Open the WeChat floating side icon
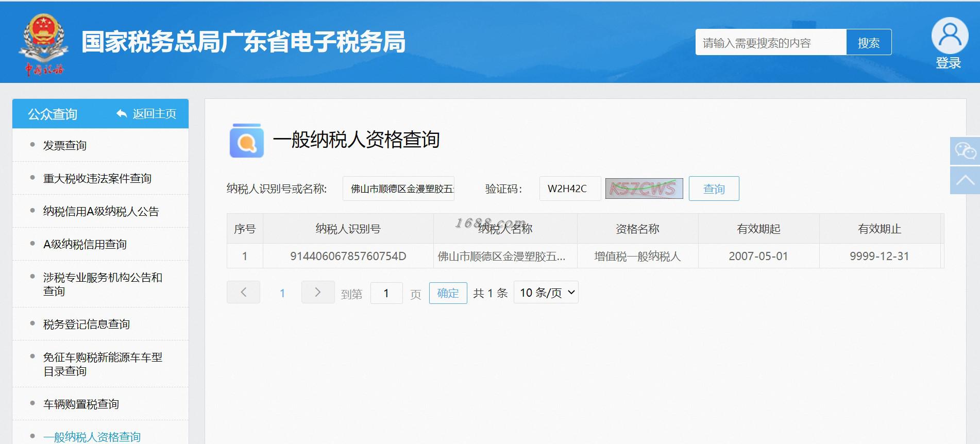Viewport: 980px width, 444px height. [x=965, y=151]
